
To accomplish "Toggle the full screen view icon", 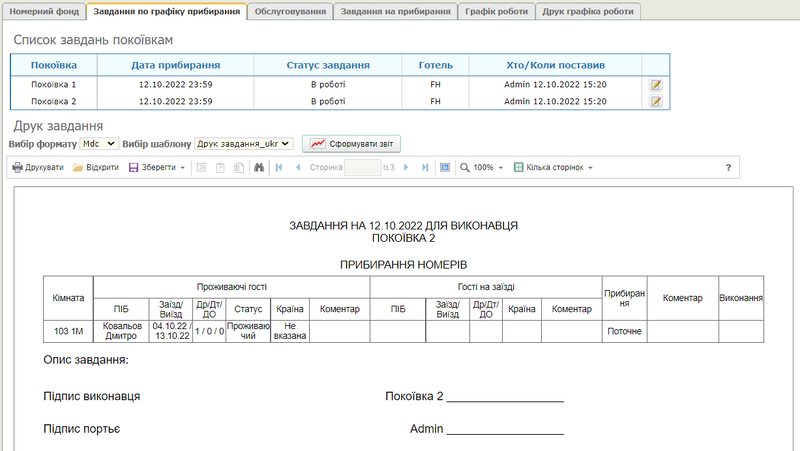I will tap(445, 168).
